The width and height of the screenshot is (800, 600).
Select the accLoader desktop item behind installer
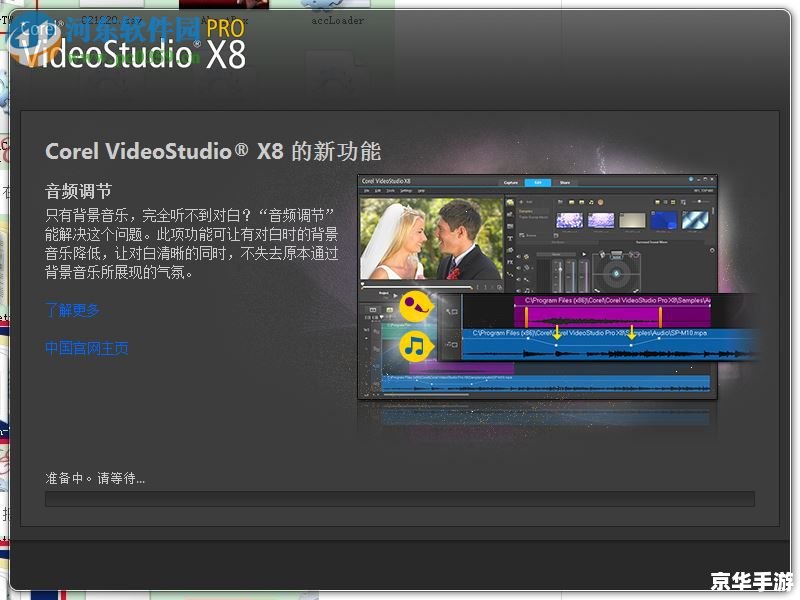[x=337, y=20]
